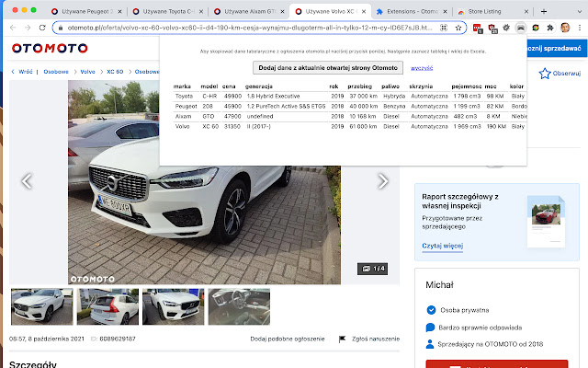Open the Extensions puzzle piece menu

(x=550, y=28)
